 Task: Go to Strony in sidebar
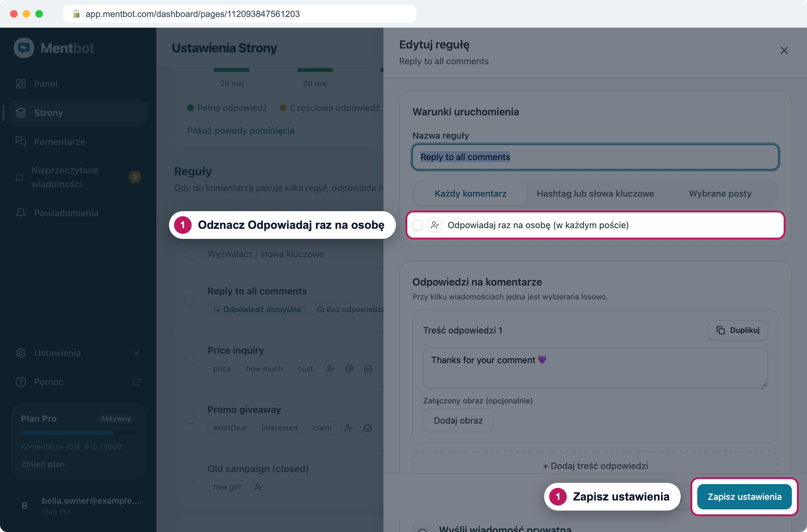pos(78,113)
